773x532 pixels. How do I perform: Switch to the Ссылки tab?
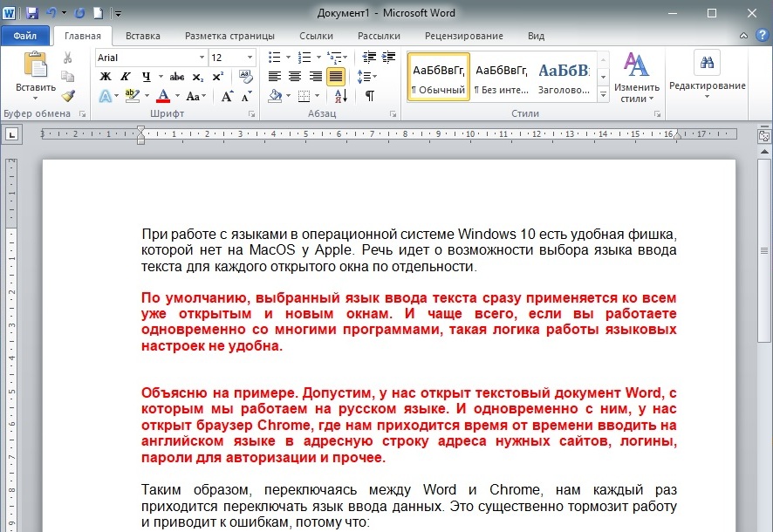pyautogui.click(x=316, y=36)
